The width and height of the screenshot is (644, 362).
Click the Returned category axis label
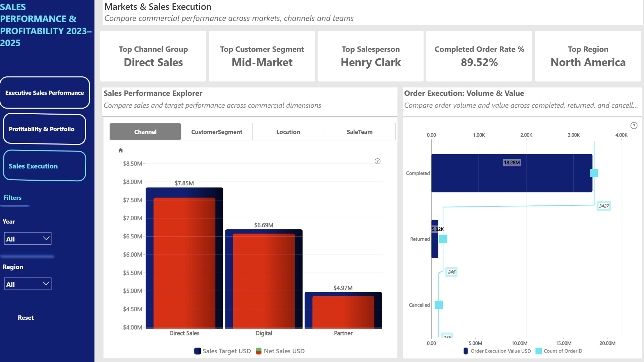coord(420,239)
